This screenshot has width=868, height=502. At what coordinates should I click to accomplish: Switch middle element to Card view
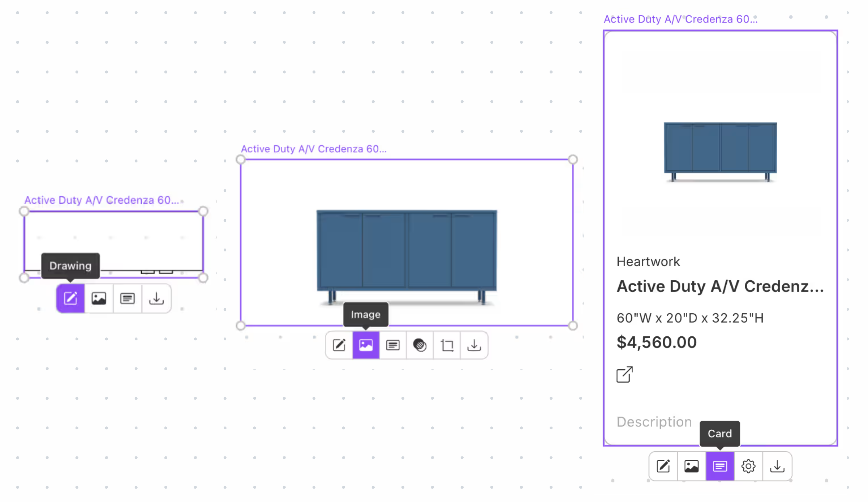pos(393,345)
